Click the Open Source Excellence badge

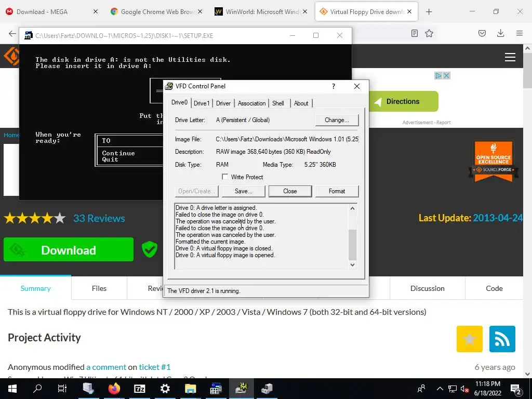(x=494, y=162)
